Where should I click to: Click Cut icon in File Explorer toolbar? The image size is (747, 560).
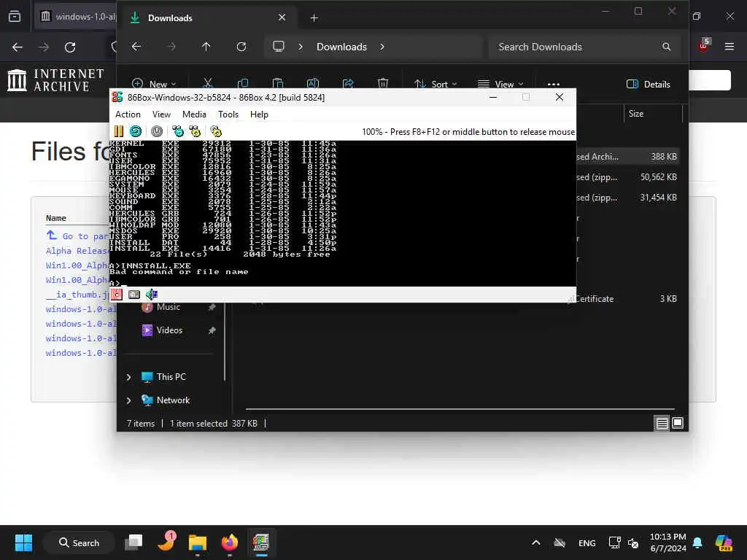pos(208,84)
